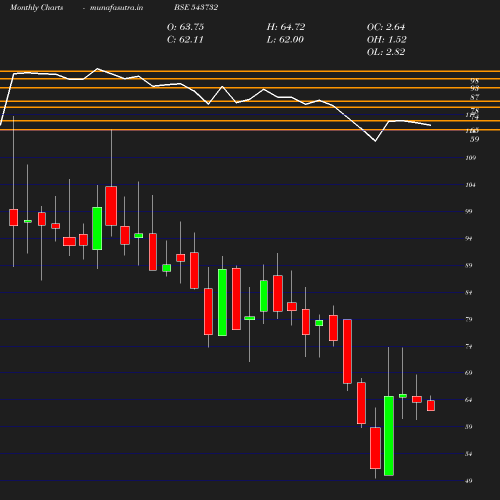The height and width of the screenshot is (500, 500).
Task: Click the 84 price axis label
Action: (x=468, y=292)
